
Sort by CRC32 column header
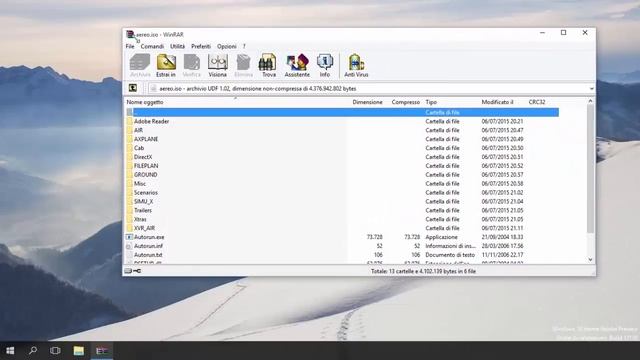click(537, 102)
